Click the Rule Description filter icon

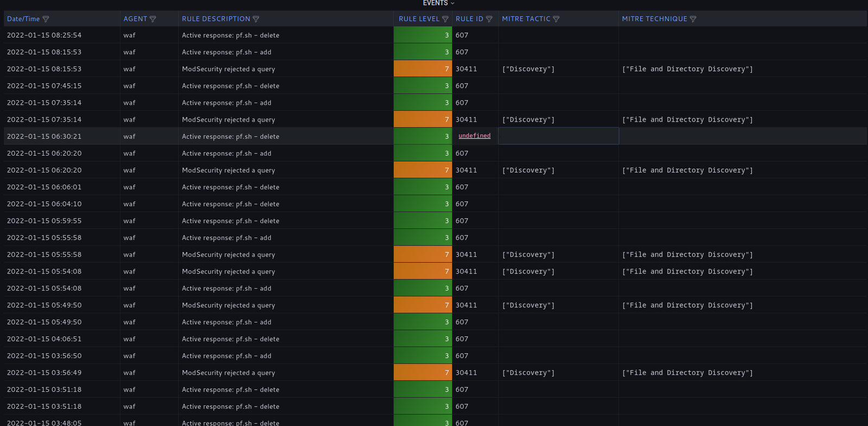256,19
